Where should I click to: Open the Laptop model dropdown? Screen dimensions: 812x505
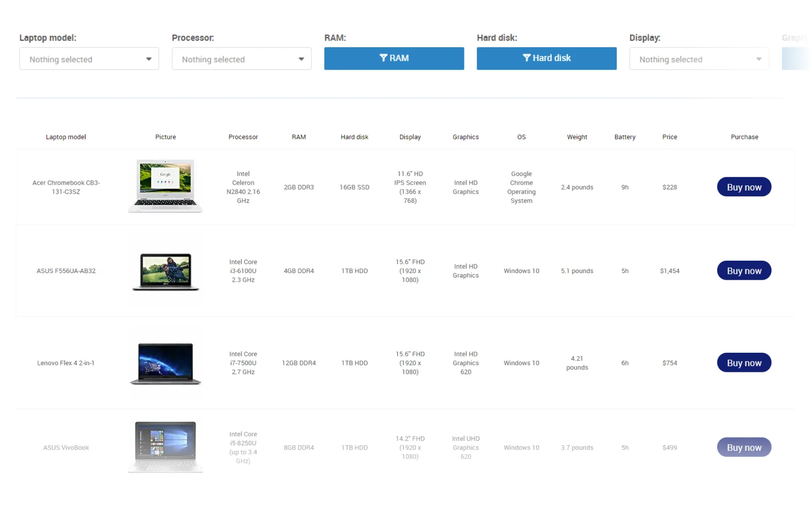point(89,59)
